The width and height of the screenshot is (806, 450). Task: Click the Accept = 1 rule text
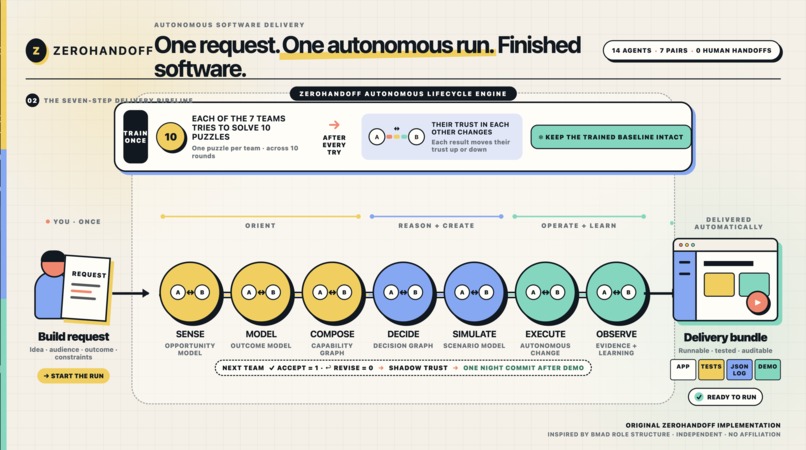coord(292,368)
